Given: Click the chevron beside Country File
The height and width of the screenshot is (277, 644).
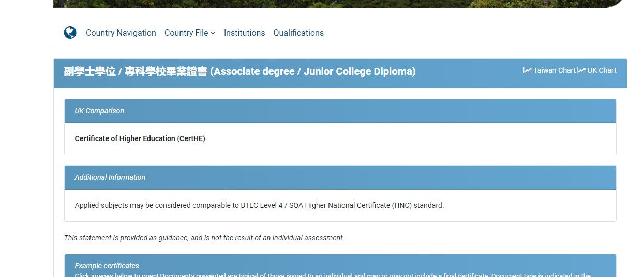Looking at the screenshot, I should [x=213, y=33].
